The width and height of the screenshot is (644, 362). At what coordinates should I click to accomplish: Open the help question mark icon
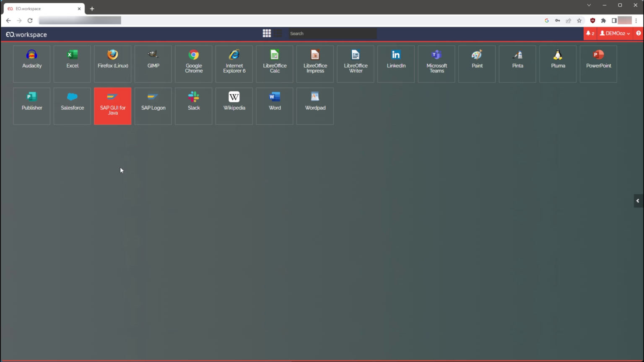click(x=639, y=34)
